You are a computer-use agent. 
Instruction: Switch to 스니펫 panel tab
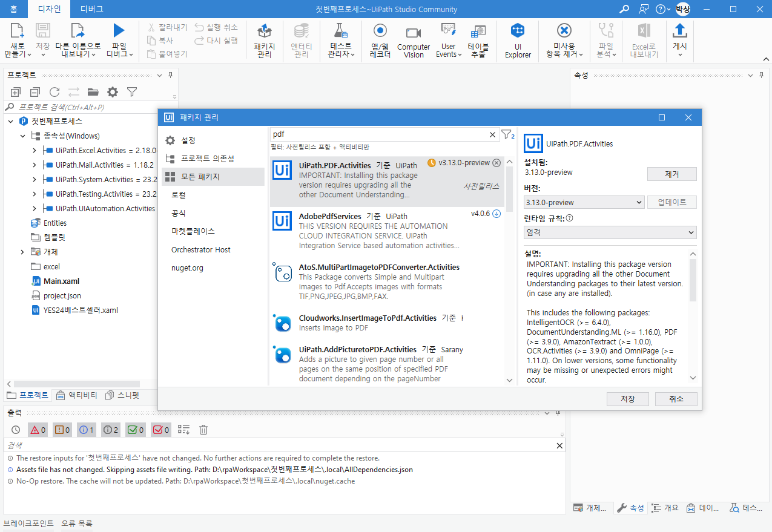[122, 395]
